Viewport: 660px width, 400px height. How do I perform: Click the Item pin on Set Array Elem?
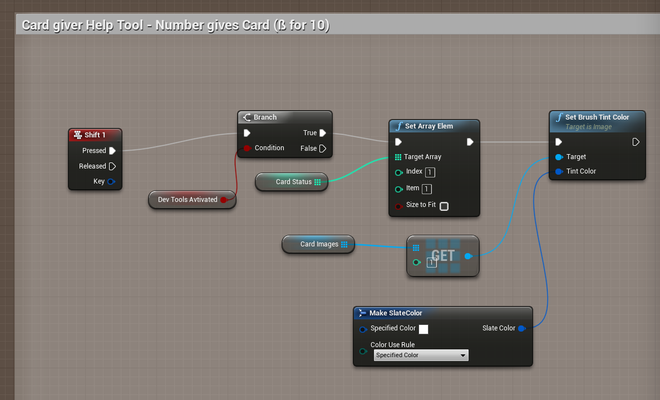click(x=399, y=189)
